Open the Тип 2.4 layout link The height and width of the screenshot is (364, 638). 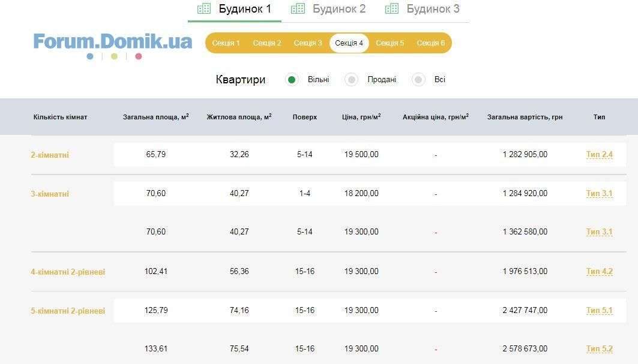point(599,155)
